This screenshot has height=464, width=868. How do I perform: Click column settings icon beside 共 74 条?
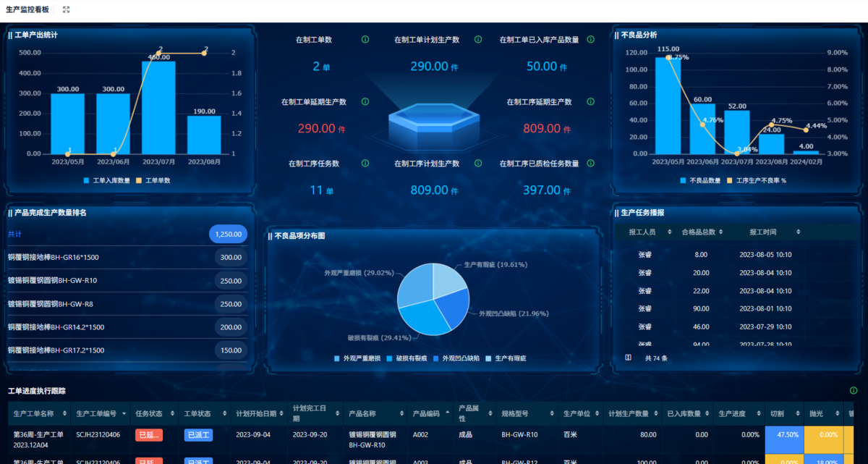(x=628, y=358)
